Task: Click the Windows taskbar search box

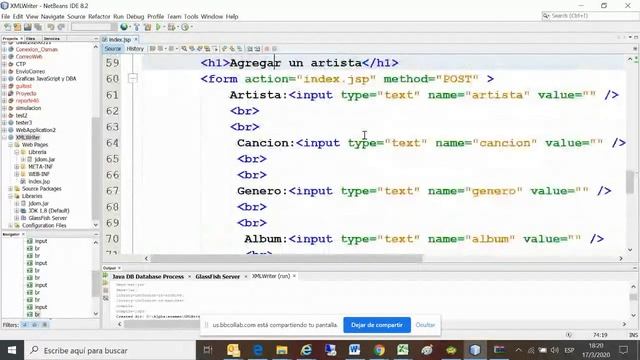Action: [x=110, y=350]
